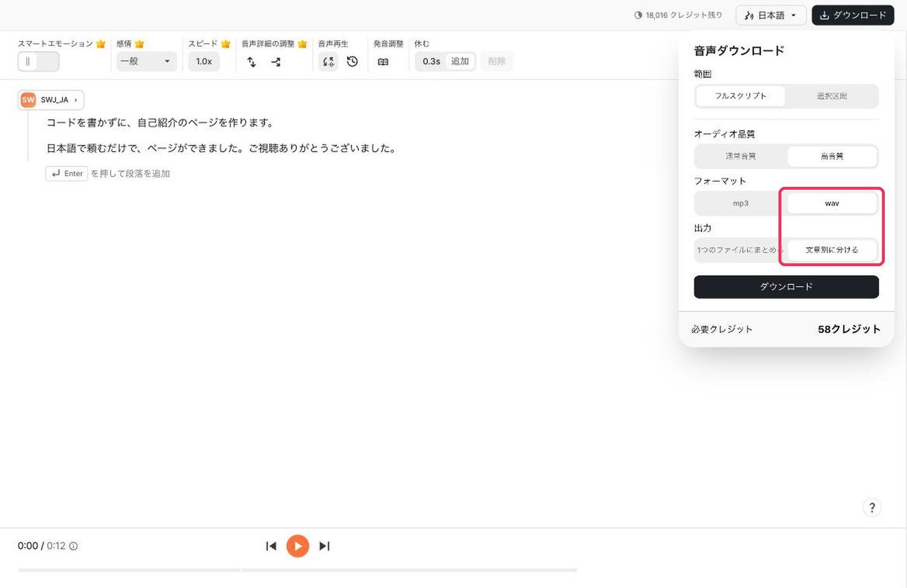Click the line コードを書かずに、自己紹介のページを作ります。
The height and width of the screenshot is (588, 907).
point(160,122)
